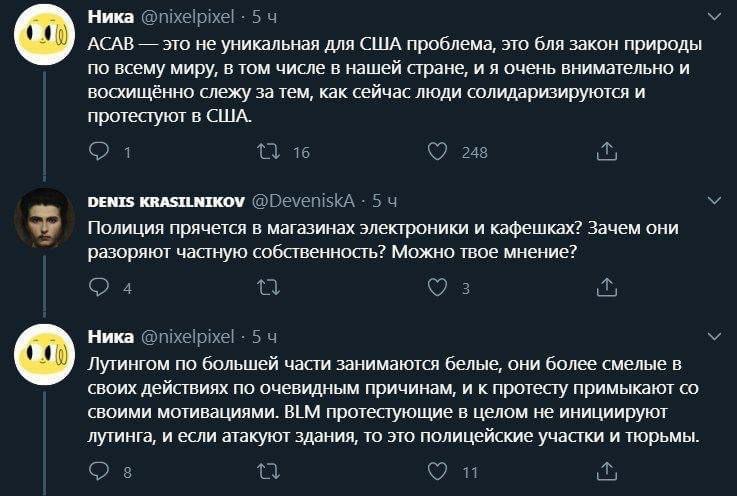Share the first tweet by Ника
737x496 pixels.
click(606, 152)
